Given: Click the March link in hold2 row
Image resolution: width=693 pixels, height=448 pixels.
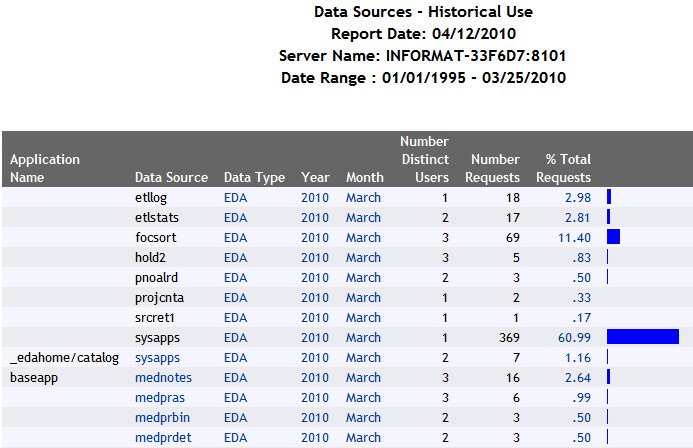Looking at the screenshot, I should [x=363, y=258].
